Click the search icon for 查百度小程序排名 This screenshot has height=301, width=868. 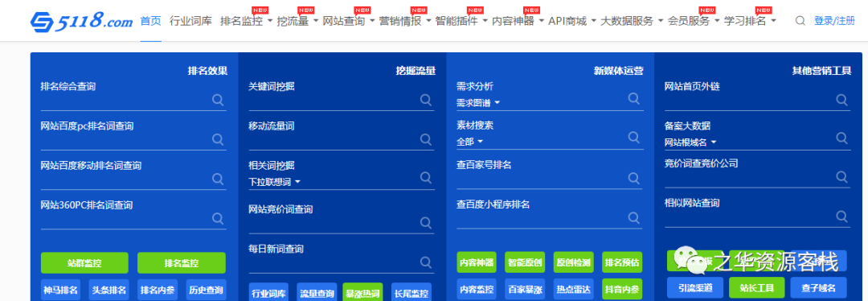point(634,217)
